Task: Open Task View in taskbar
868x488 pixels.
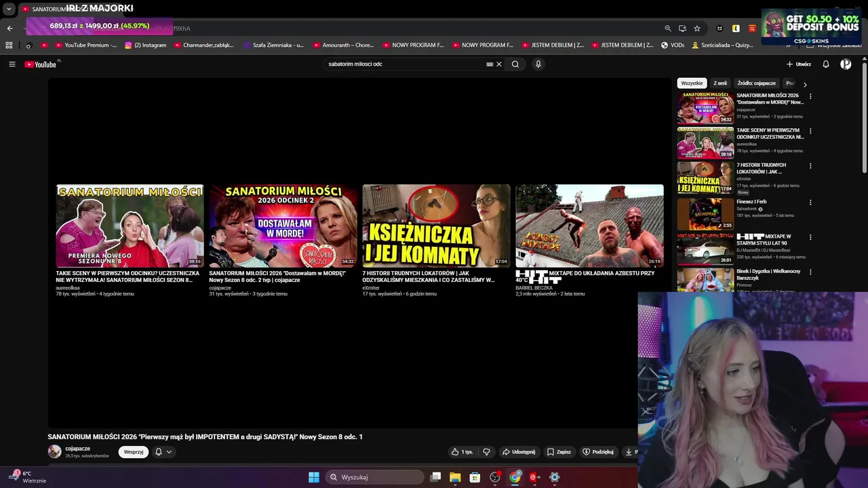Action: click(436, 477)
